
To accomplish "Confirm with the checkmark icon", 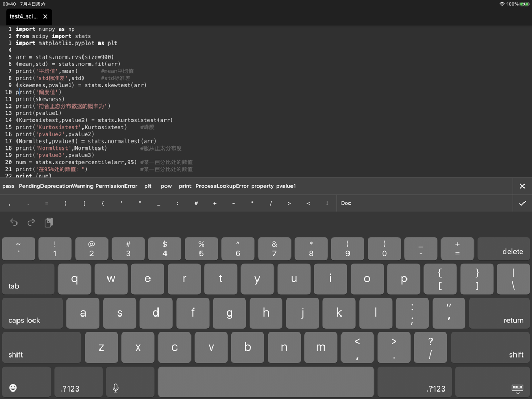I will 522,203.
